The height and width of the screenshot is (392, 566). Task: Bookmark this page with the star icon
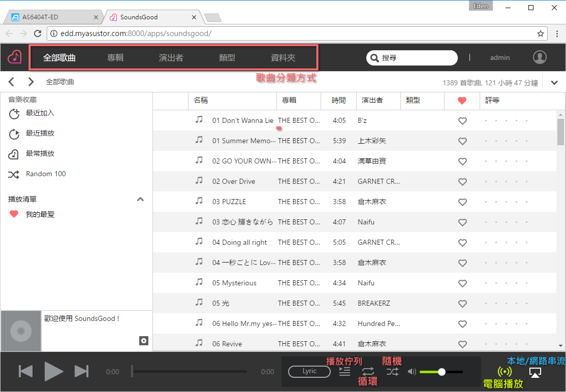point(541,34)
